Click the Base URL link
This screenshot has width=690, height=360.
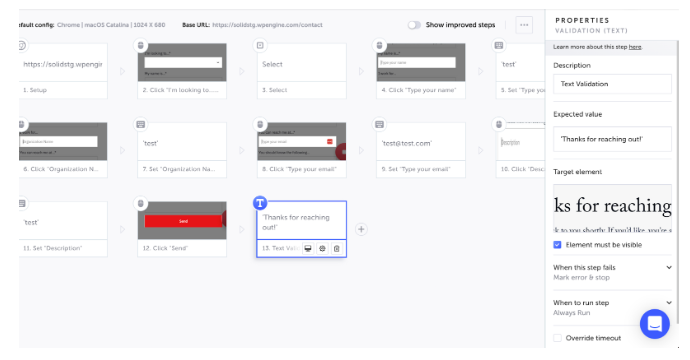click(x=267, y=25)
